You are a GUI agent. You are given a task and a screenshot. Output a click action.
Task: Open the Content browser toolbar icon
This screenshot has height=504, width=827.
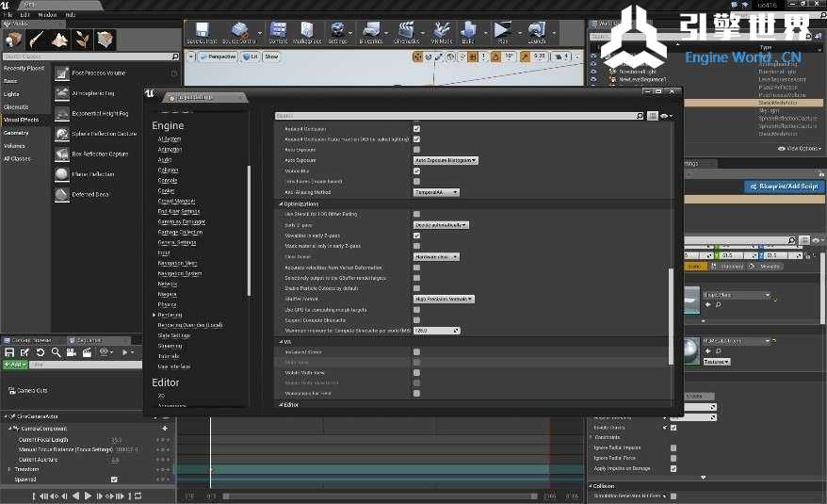point(278,33)
